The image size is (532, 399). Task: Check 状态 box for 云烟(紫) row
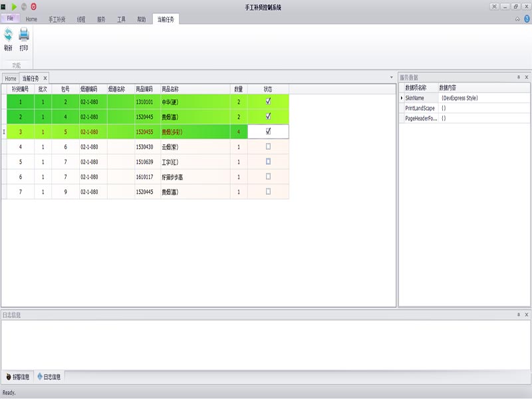pyautogui.click(x=268, y=146)
